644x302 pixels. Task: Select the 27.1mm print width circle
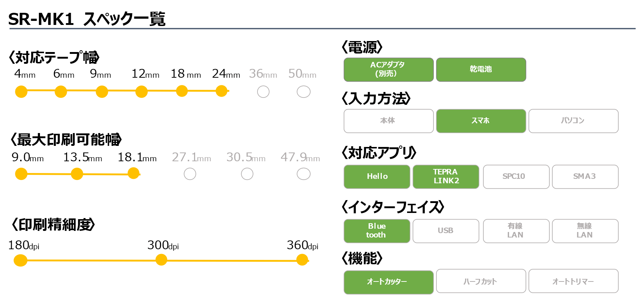pyautogui.click(x=190, y=174)
